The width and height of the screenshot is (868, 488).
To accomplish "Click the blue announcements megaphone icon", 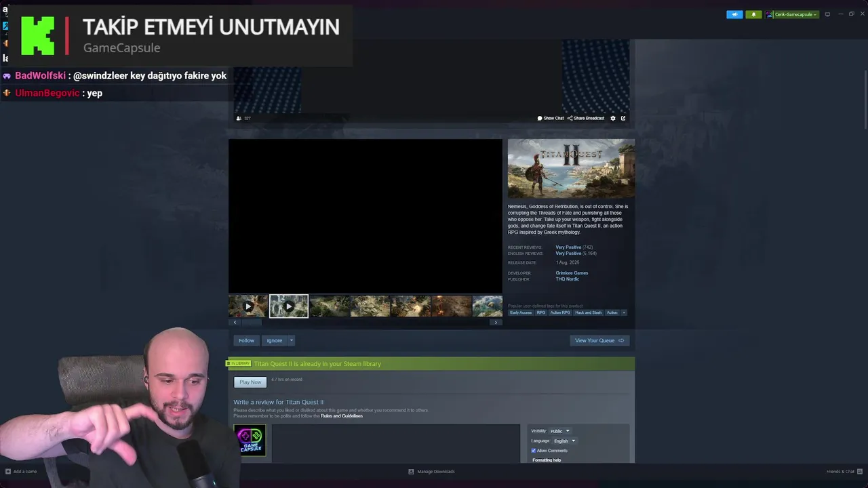I will click(734, 14).
